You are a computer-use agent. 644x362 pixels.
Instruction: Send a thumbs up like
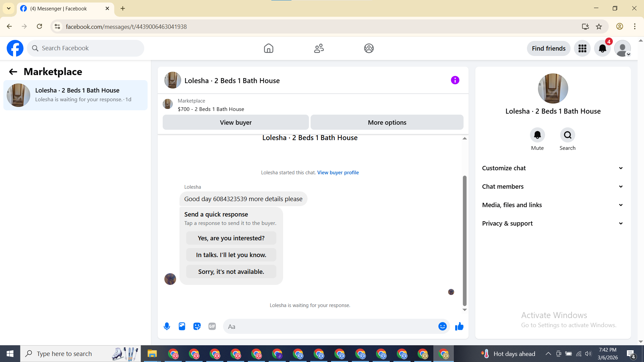point(459,326)
